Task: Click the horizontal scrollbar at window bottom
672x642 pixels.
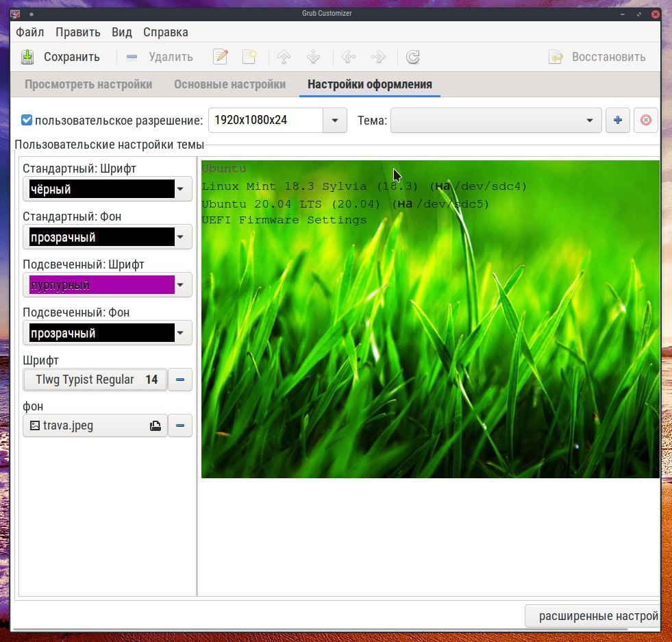Action: (319, 629)
